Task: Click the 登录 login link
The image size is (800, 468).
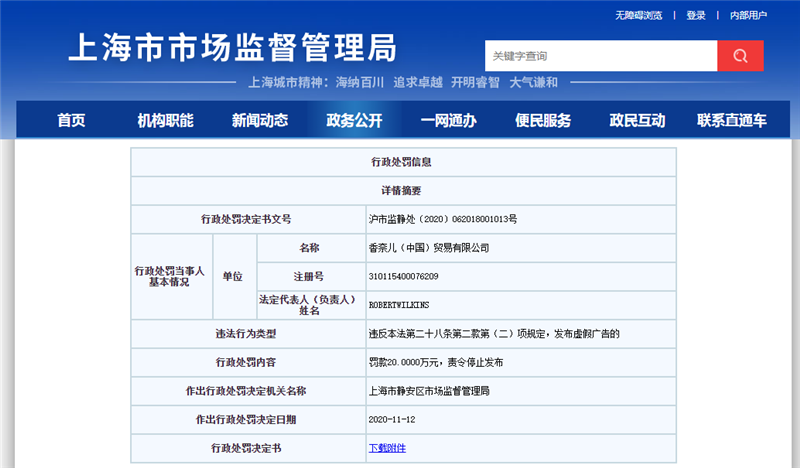Action: (x=696, y=15)
